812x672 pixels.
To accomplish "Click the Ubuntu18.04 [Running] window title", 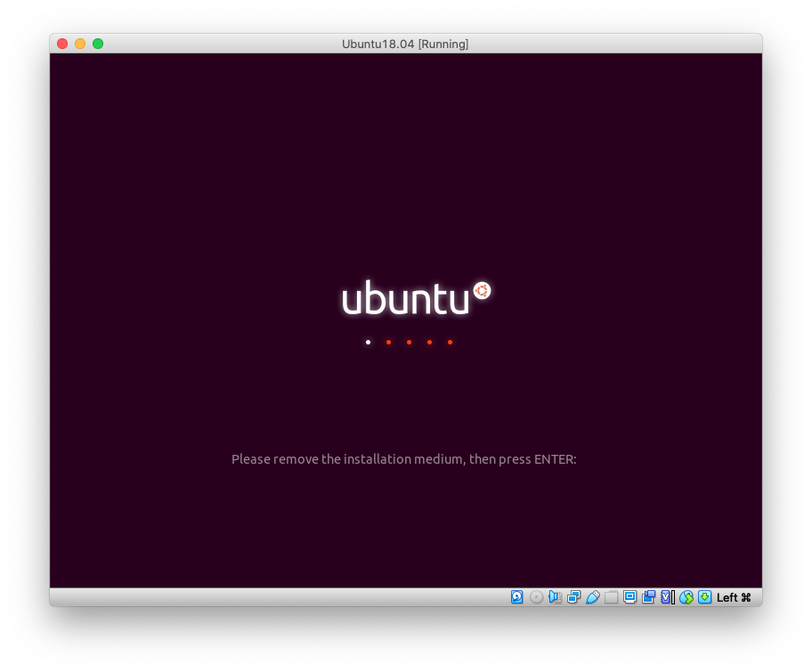I will click(x=405, y=44).
